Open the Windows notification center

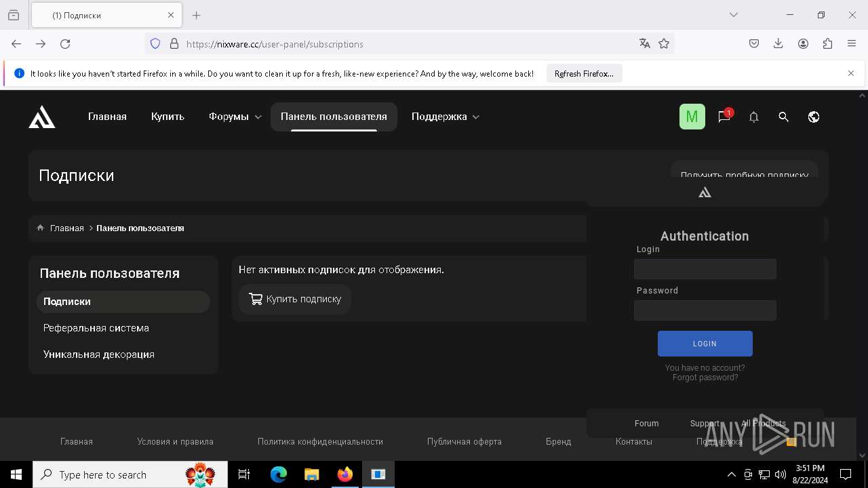(846, 474)
